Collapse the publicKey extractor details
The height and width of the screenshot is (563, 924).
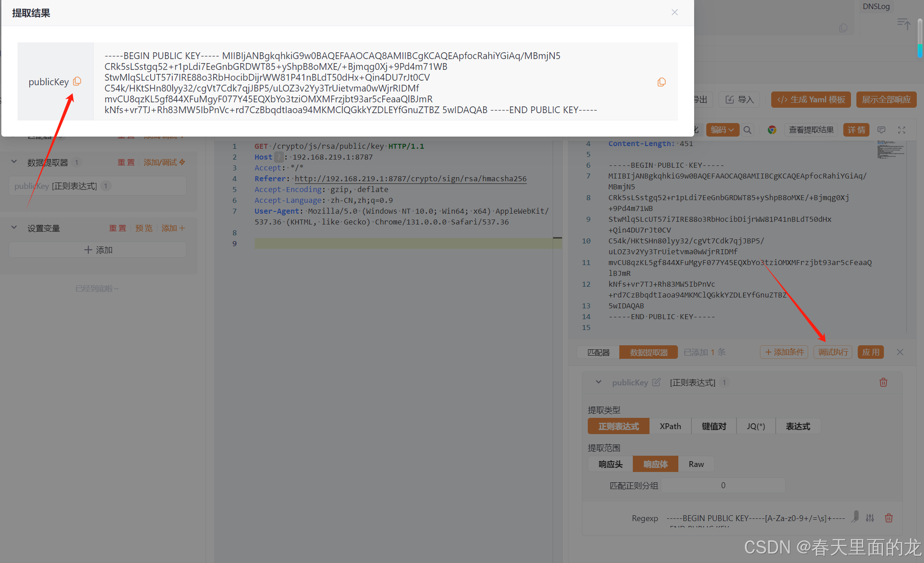599,382
